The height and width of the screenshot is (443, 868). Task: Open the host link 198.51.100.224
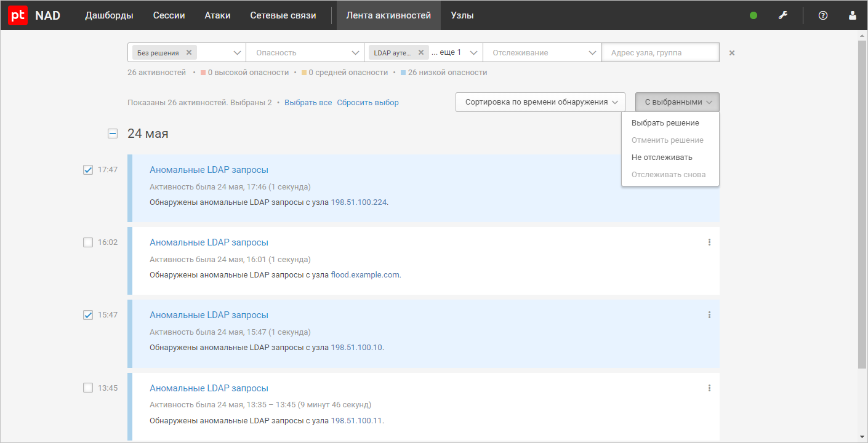coord(359,202)
